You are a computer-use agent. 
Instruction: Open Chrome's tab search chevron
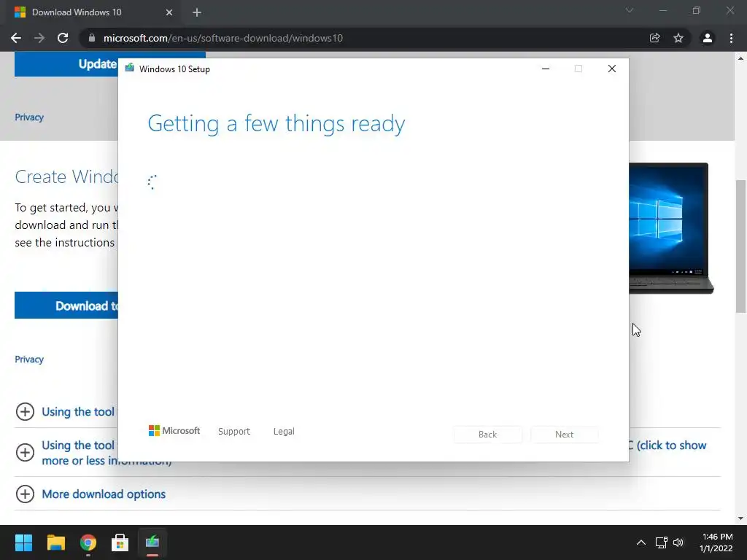630,10
